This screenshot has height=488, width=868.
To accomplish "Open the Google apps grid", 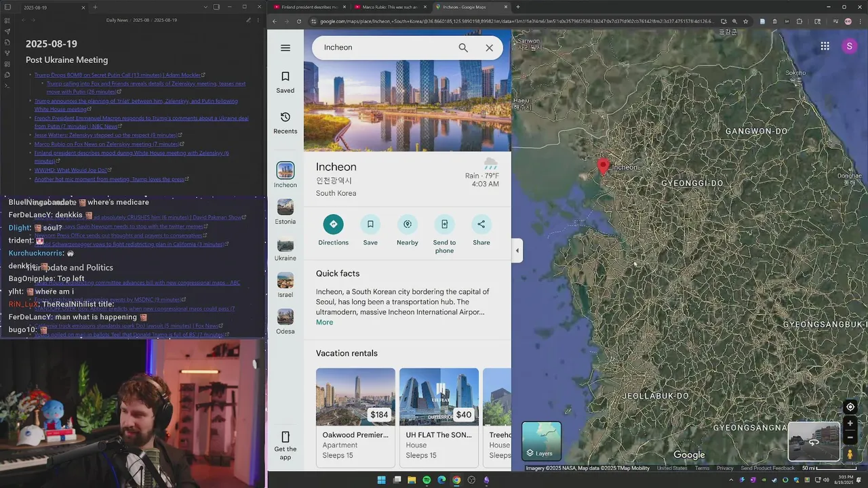I will (x=825, y=46).
